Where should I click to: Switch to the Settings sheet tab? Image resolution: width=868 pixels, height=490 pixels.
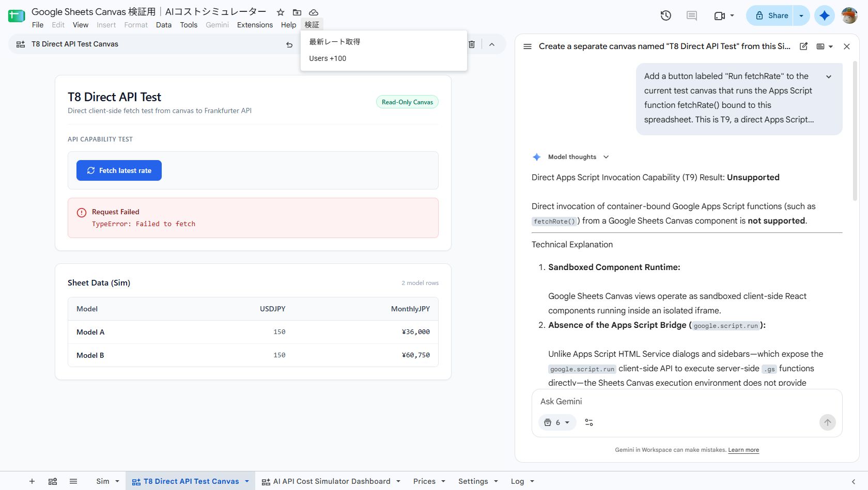click(473, 481)
